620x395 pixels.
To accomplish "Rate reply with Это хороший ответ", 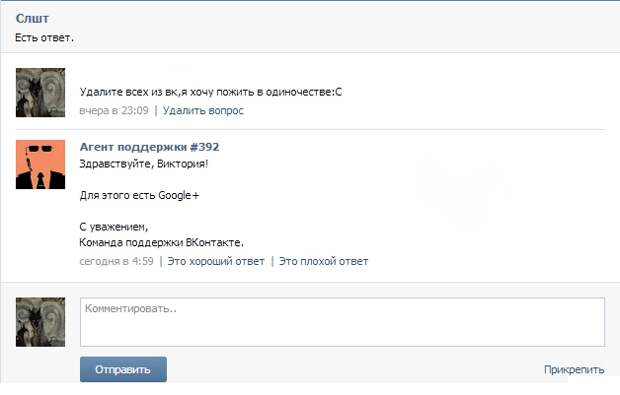I will (216, 261).
